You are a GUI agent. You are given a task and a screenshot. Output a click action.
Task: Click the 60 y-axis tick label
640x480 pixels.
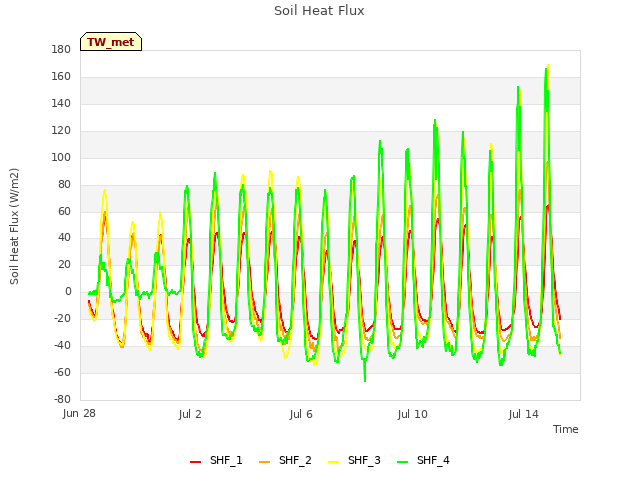tap(64, 211)
